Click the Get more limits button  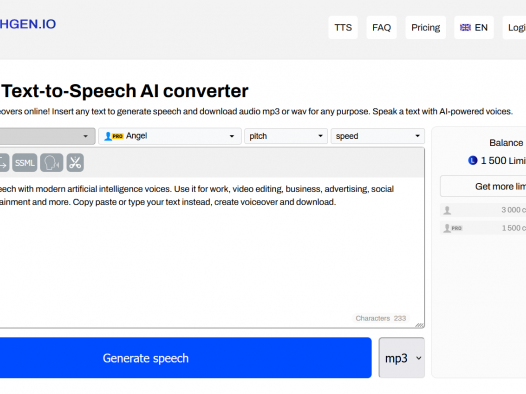click(483, 186)
